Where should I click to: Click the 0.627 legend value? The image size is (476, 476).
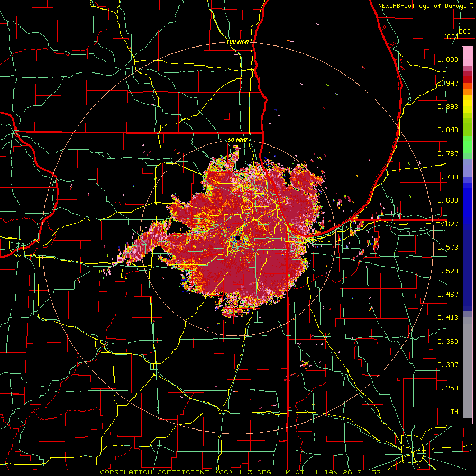(448, 224)
